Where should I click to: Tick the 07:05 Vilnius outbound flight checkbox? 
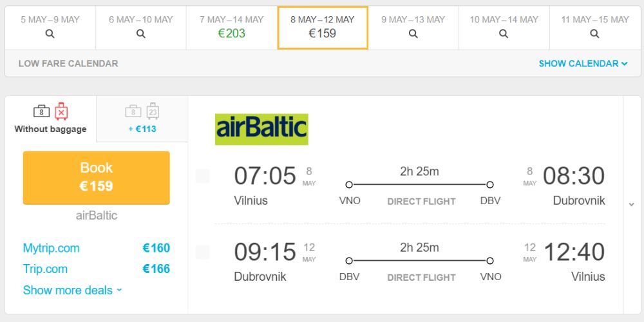[202, 176]
